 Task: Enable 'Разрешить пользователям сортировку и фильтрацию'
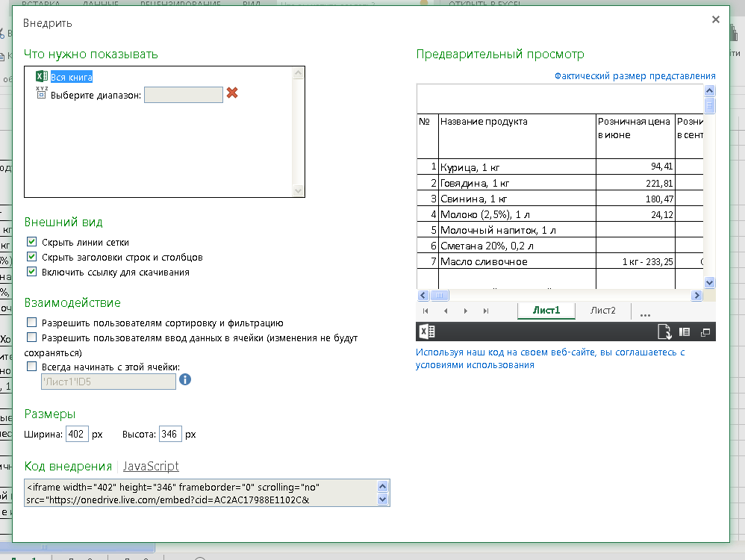click(31, 323)
